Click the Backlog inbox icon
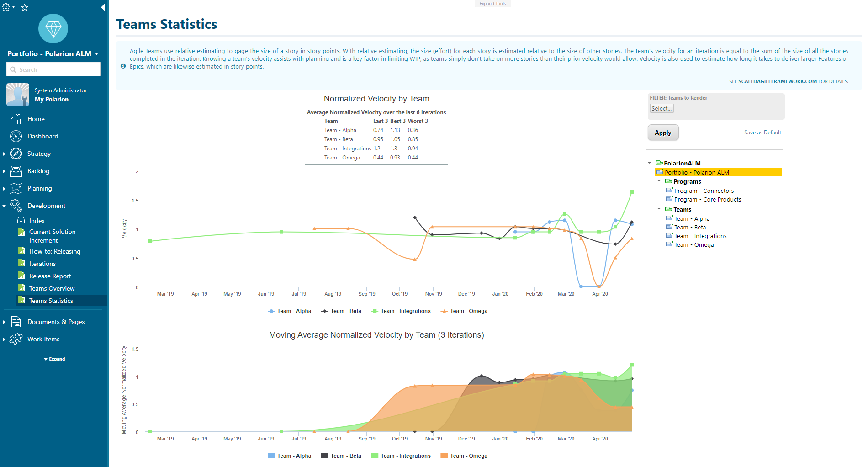Viewport: 868px width, 467px height. coord(16,171)
